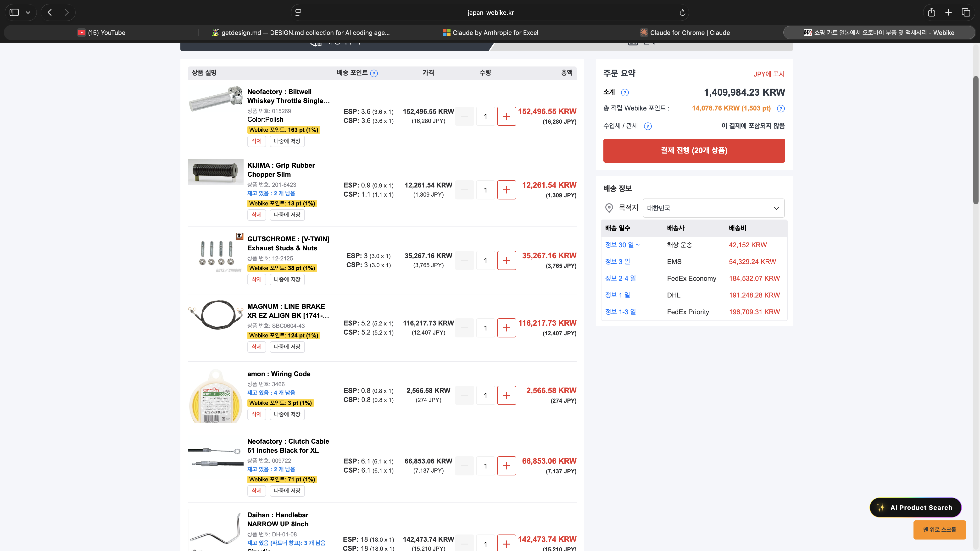980x551 pixels.
Task: Open Biltwell Whiskey Throttle product image
Action: (x=216, y=99)
